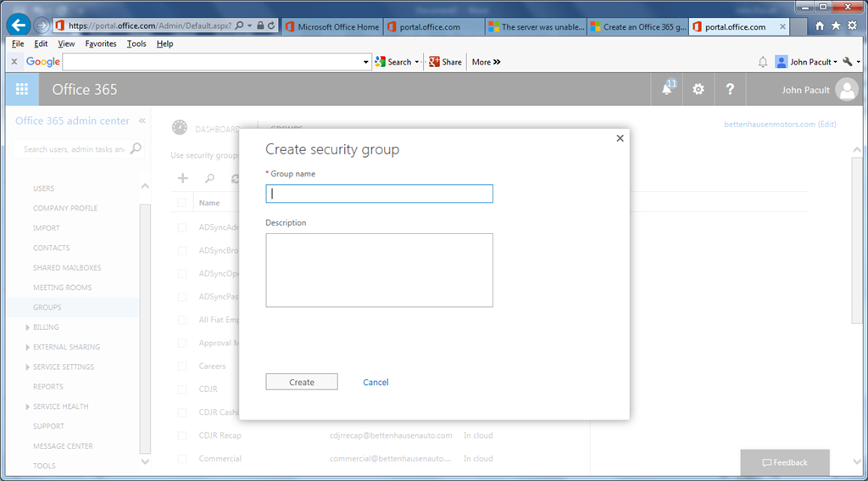Open the View menu
868x481 pixels.
(66, 44)
